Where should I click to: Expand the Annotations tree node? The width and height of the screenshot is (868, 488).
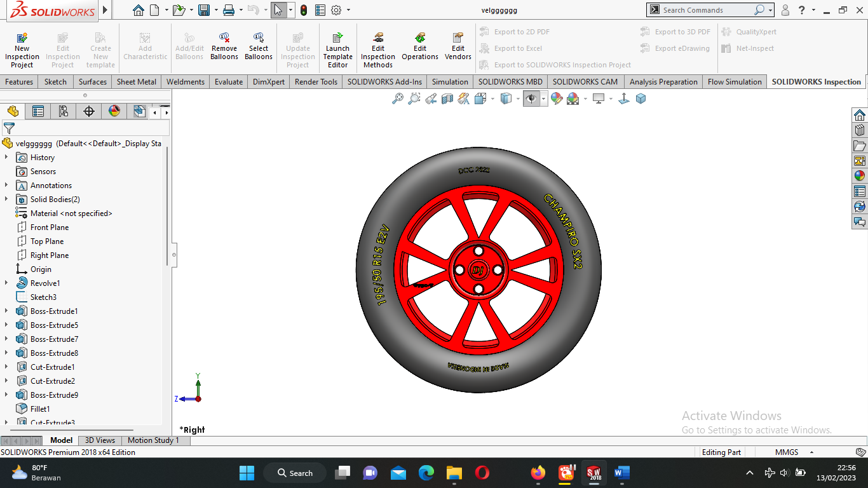(x=6, y=185)
